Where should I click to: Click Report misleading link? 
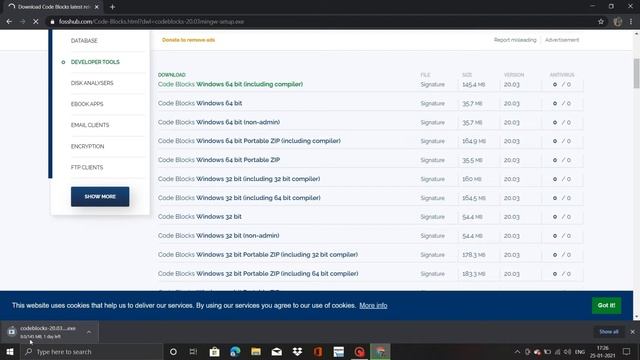[x=515, y=40]
